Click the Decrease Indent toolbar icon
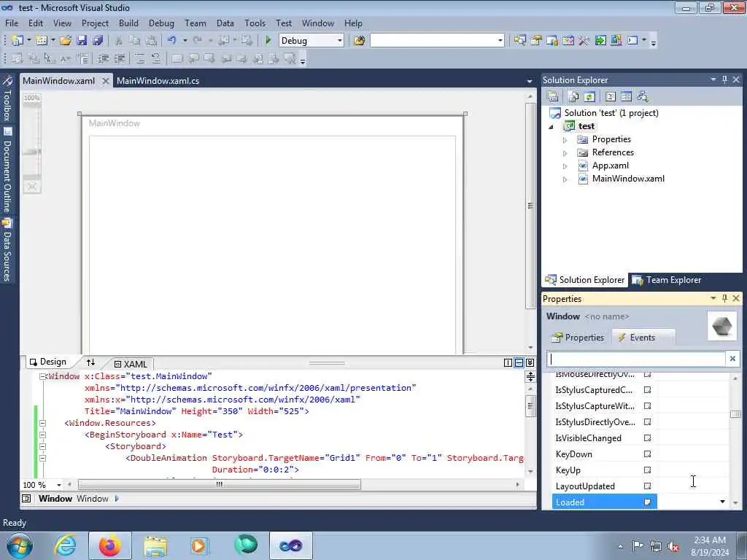This screenshot has width=747, height=560. pyautogui.click(x=103, y=58)
